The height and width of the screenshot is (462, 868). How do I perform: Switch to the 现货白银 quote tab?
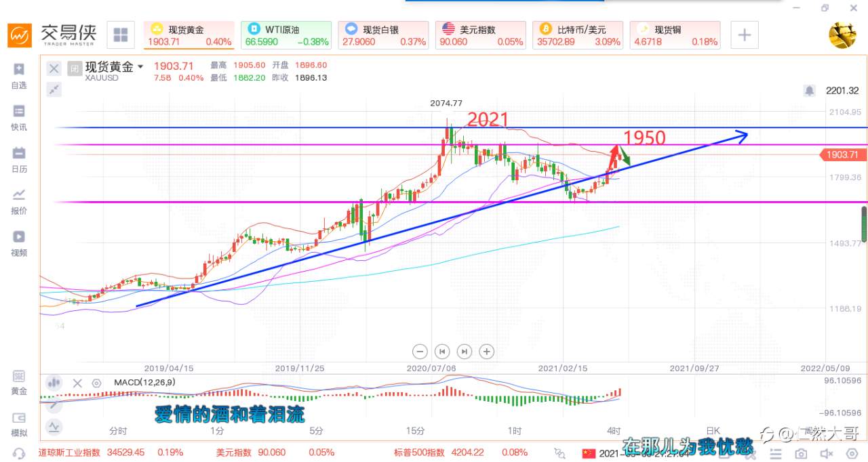point(383,35)
